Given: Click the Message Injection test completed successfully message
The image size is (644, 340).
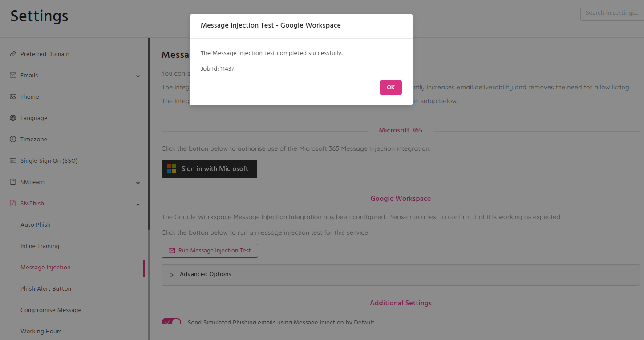Looking at the screenshot, I should pyautogui.click(x=271, y=53).
